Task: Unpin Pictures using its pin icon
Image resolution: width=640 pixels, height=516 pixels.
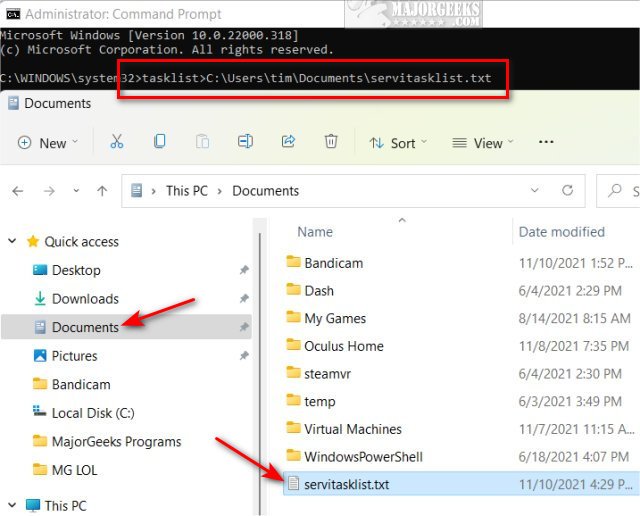Action: [x=244, y=356]
